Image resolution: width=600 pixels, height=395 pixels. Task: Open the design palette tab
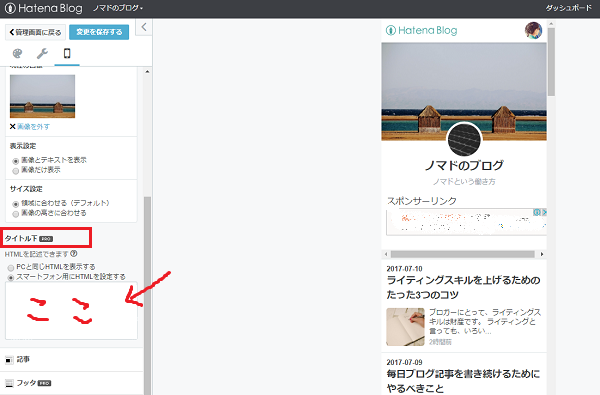(x=18, y=54)
